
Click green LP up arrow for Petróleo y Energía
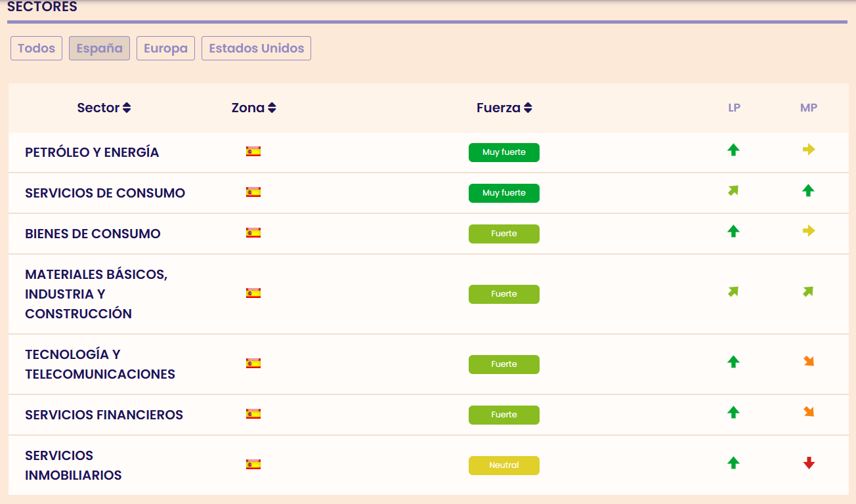point(733,150)
